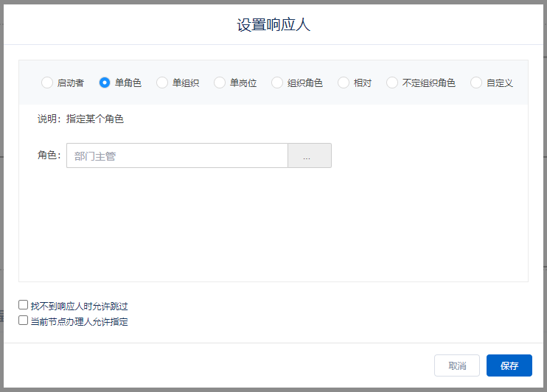Screen dimensions: 547x392
Task: Click the 部门主管 role input field
Action: [177, 155]
